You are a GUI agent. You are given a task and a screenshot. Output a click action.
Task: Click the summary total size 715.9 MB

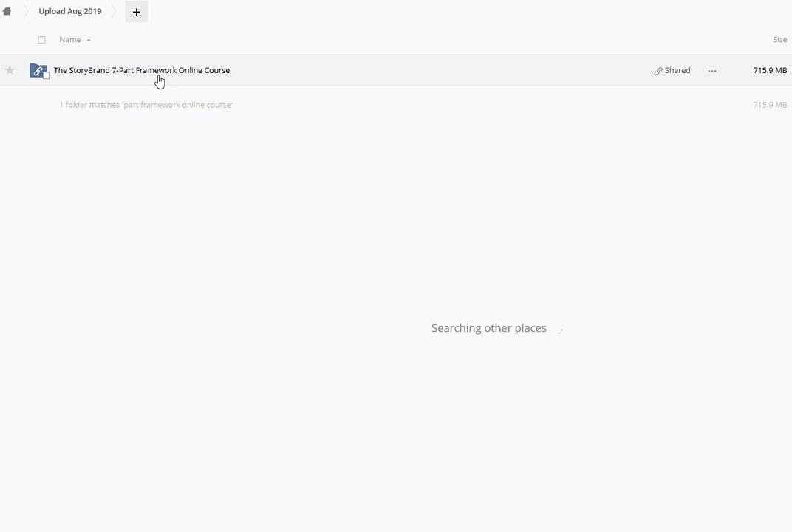[x=770, y=105]
